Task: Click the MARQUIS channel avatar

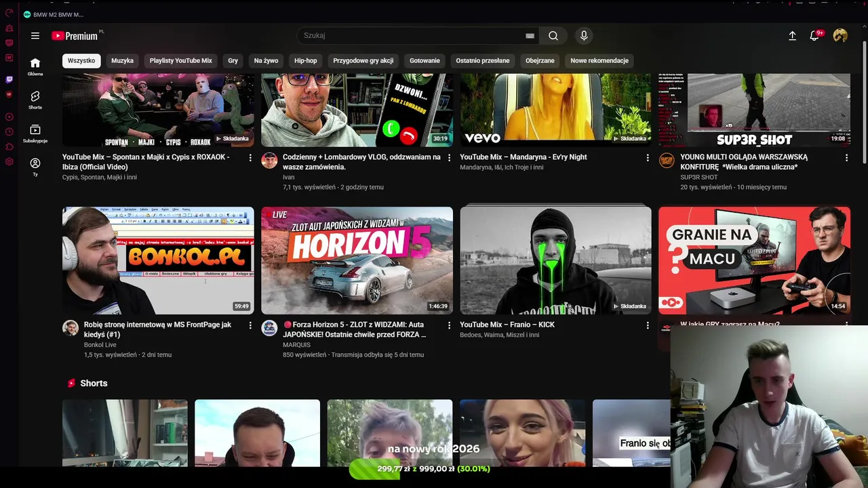Action: click(269, 328)
